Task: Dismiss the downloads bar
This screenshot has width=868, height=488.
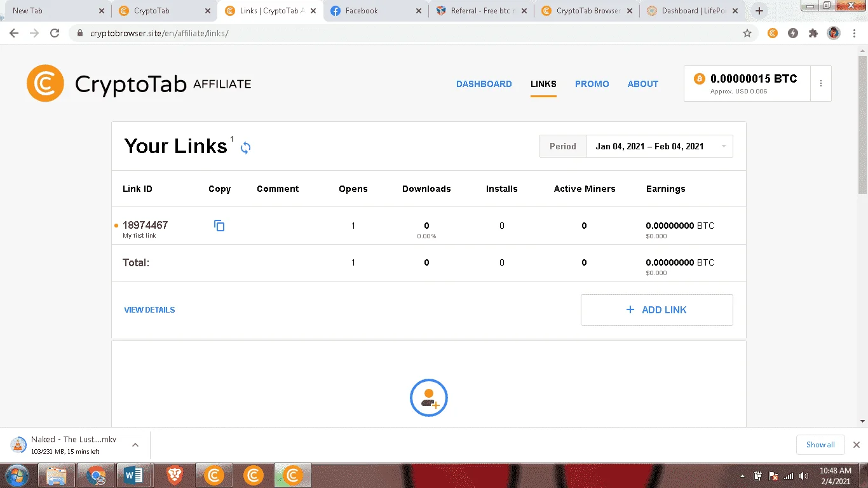Action: tap(856, 445)
